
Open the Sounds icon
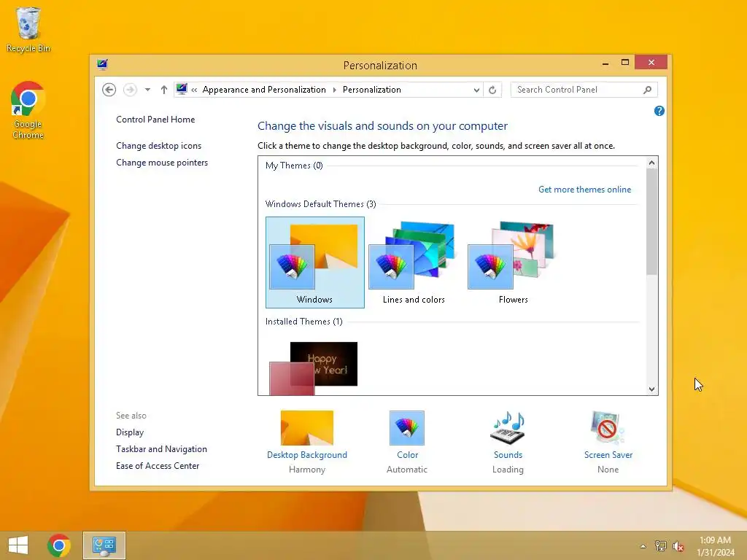[508, 428]
